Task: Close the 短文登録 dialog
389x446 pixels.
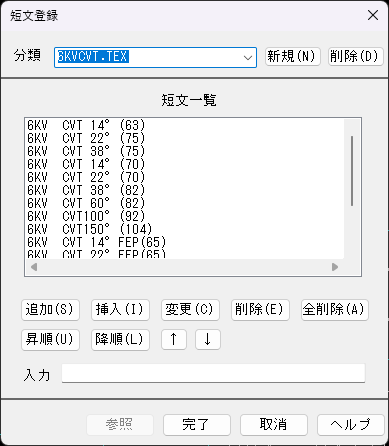Action: (x=373, y=15)
